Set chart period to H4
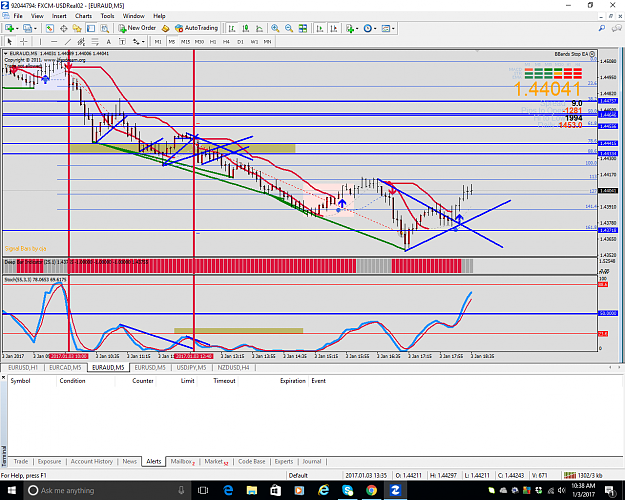Viewport: 625px width, 500px height. (x=226, y=41)
